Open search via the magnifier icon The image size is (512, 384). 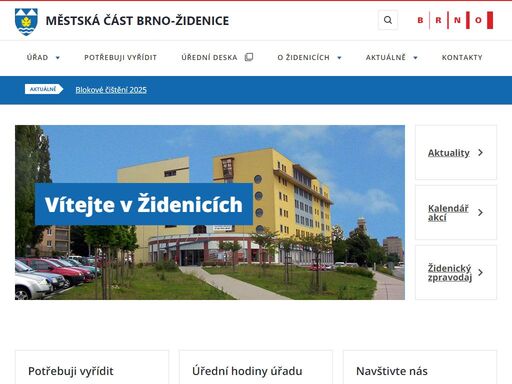[x=388, y=20]
